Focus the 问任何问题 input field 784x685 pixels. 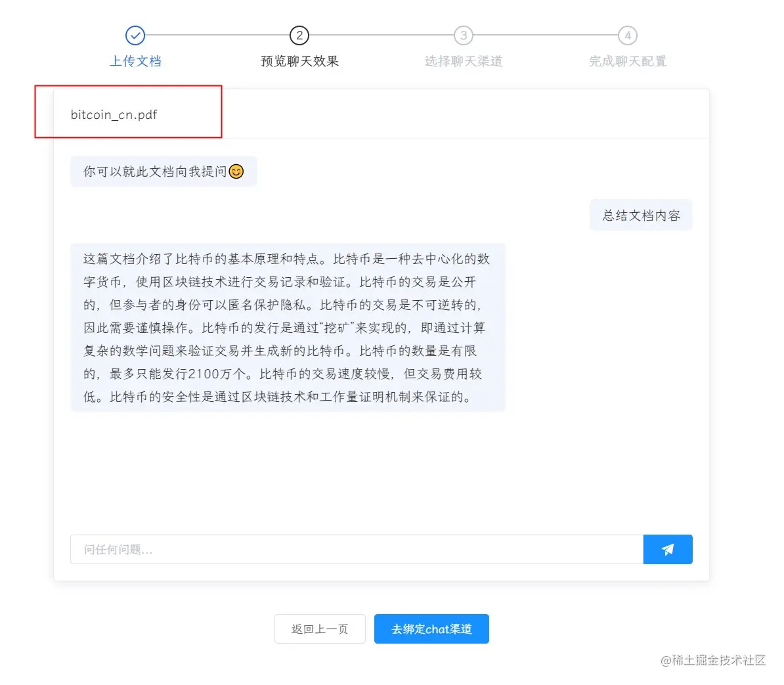coord(357,549)
